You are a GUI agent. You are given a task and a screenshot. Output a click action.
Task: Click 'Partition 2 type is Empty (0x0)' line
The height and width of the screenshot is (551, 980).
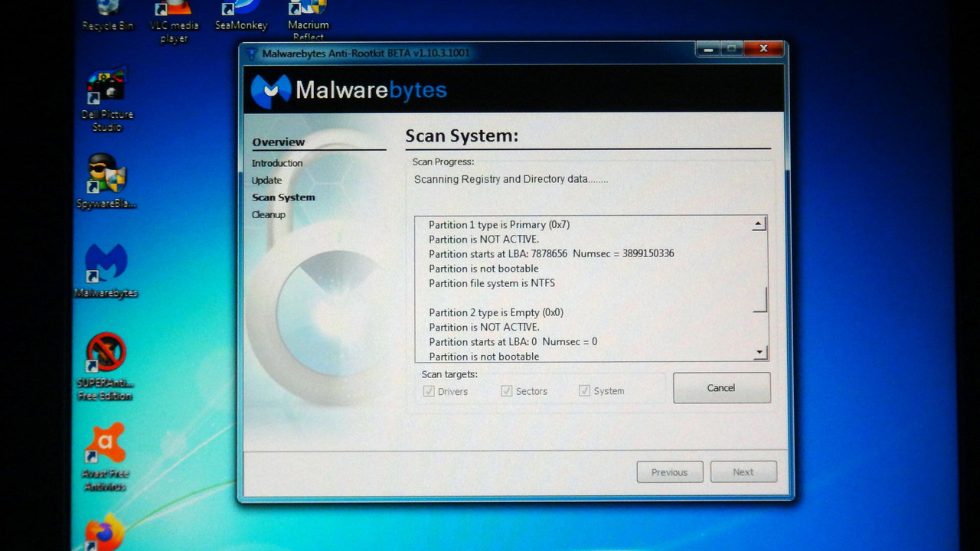coord(496,313)
